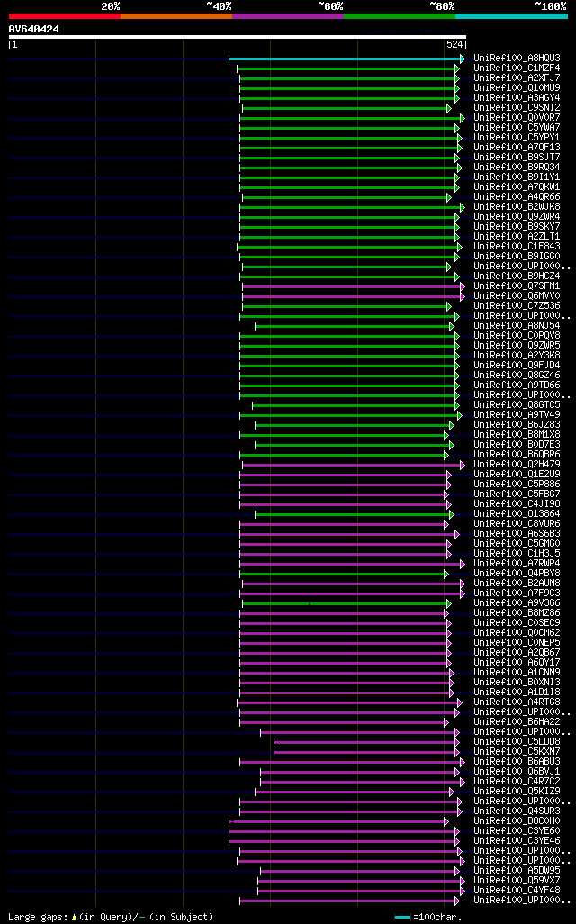Click the green ~80% identity legend segment

tap(400, 16)
